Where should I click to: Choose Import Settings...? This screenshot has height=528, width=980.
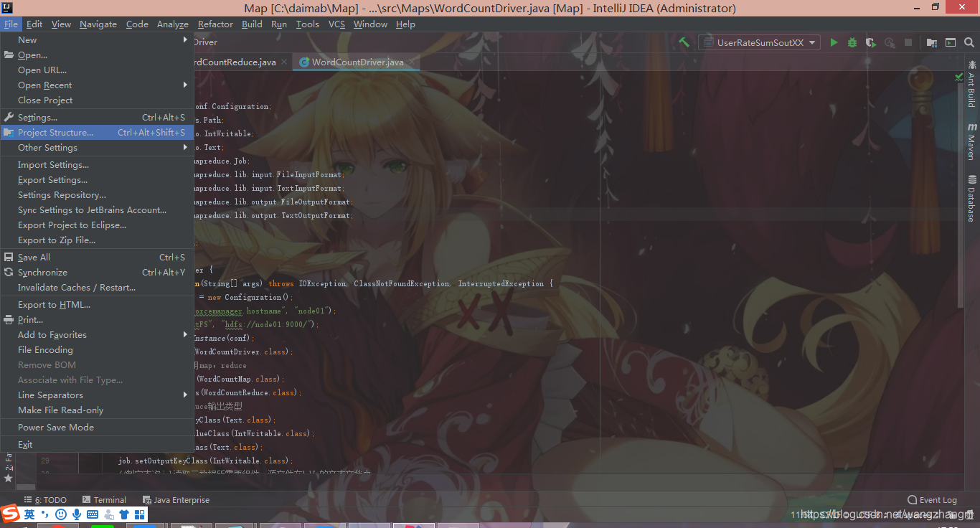(97, 165)
